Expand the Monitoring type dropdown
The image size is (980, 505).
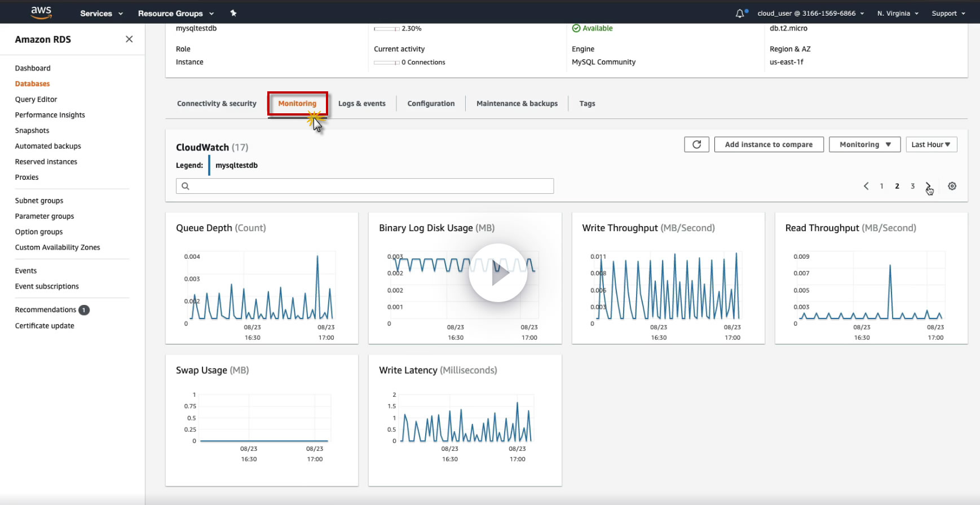(864, 144)
